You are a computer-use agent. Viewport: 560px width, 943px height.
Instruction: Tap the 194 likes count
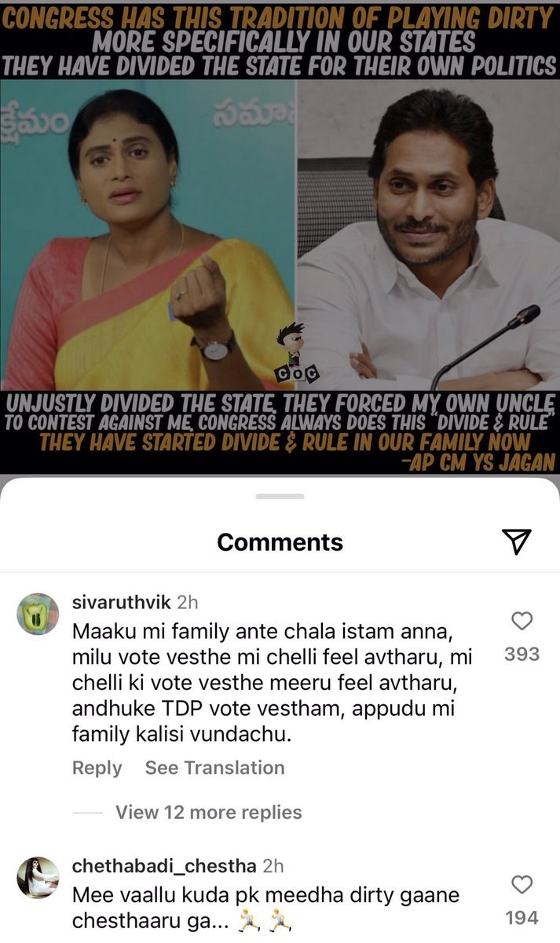(522, 918)
